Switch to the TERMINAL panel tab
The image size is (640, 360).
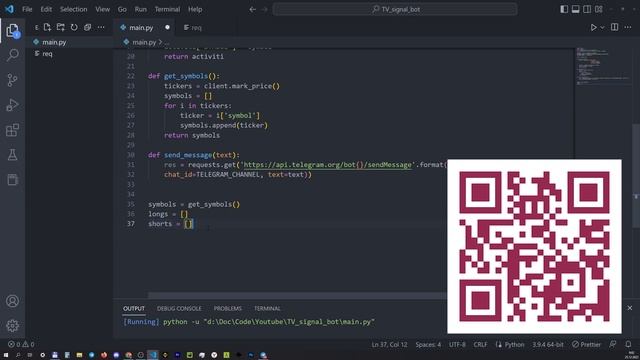267,309
